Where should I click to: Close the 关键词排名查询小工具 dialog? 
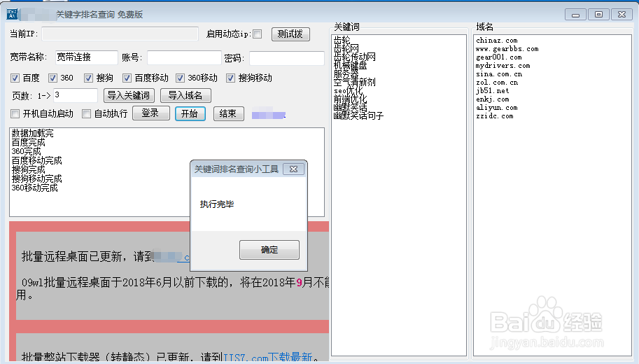[x=293, y=169]
